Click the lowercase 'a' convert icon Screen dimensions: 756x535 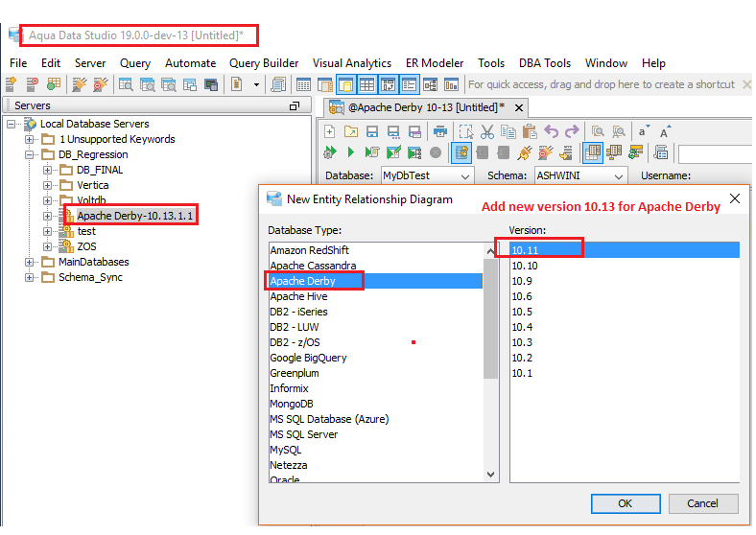click(x=644, y=131)
